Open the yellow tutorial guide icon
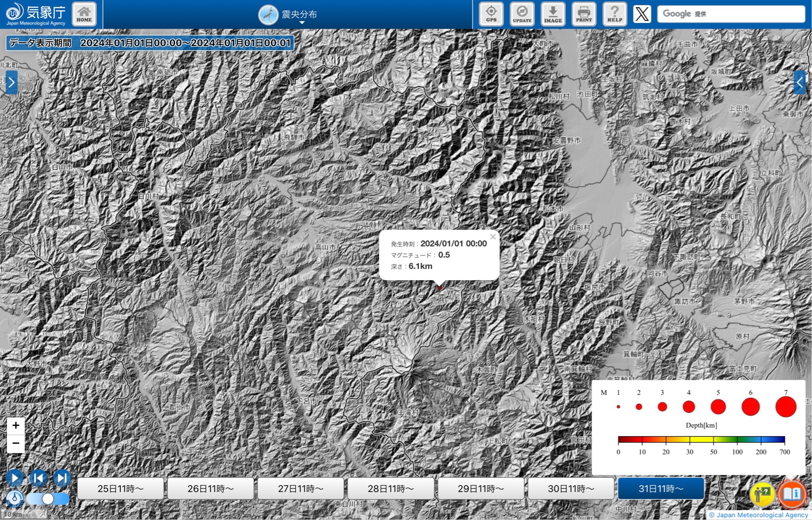The width and height of the screenshot is (812, 520). [x=762, y=494]
